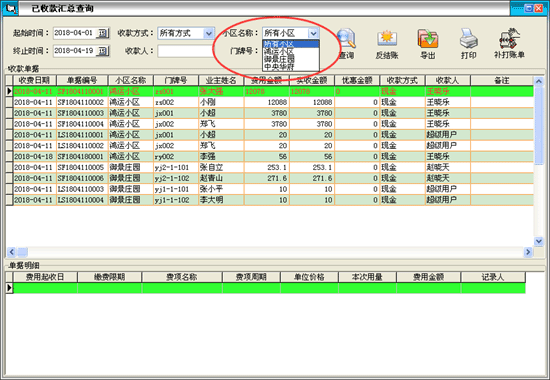This screenshot has height=380, width=550.
Task: Click the horizontal scrollbar left arrow
Action: point(11,252)
